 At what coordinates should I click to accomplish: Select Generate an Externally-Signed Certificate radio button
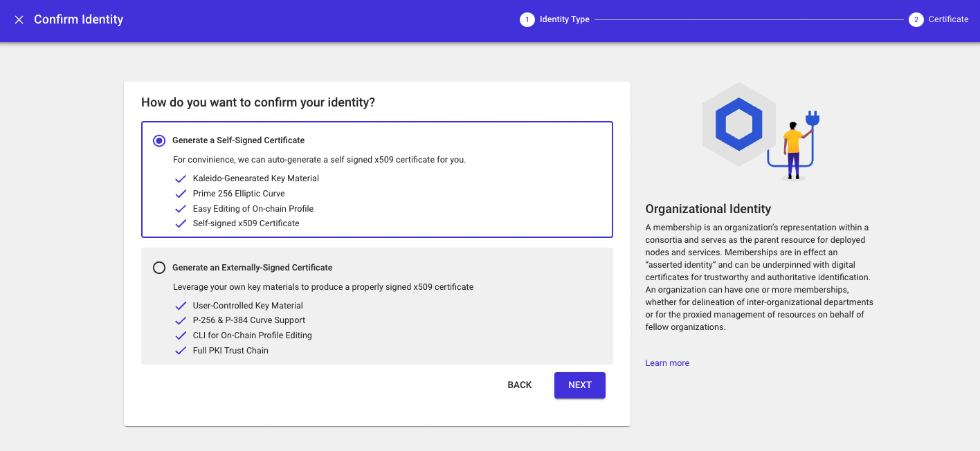pos(159,268)
